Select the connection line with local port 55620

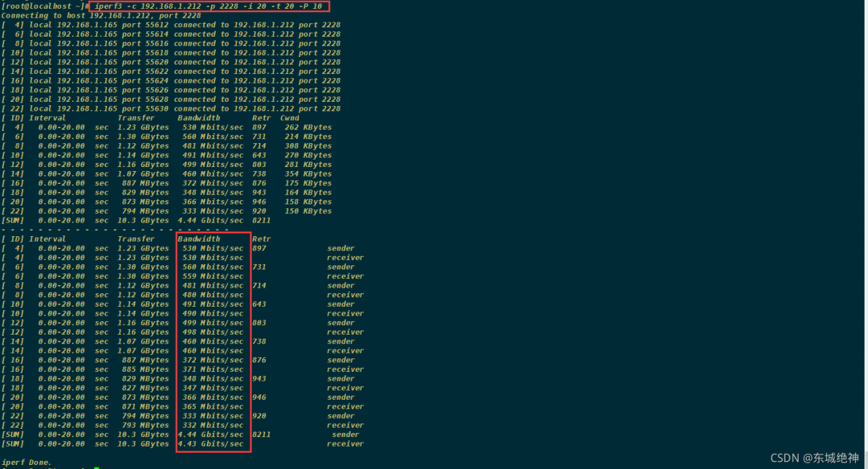point(171,62)
